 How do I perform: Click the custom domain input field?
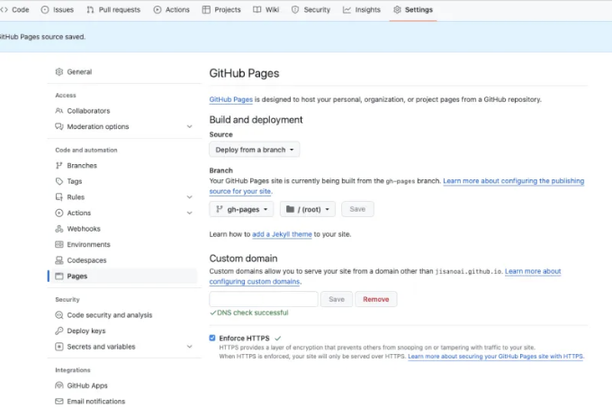264,299
